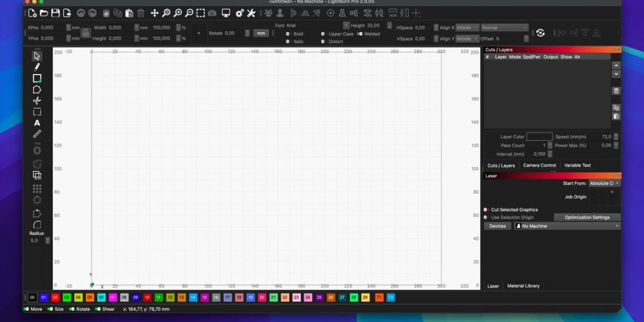Toggle the Bold text option
This screenshot has width=644, height=322.
click(288, 34)
